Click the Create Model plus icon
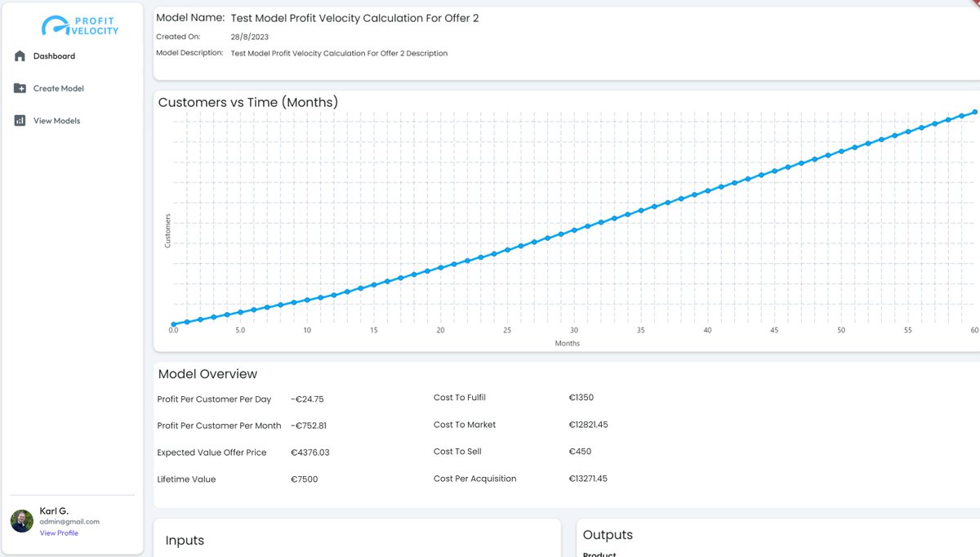This screenshot has width=980, height=557. pos(19,88)
